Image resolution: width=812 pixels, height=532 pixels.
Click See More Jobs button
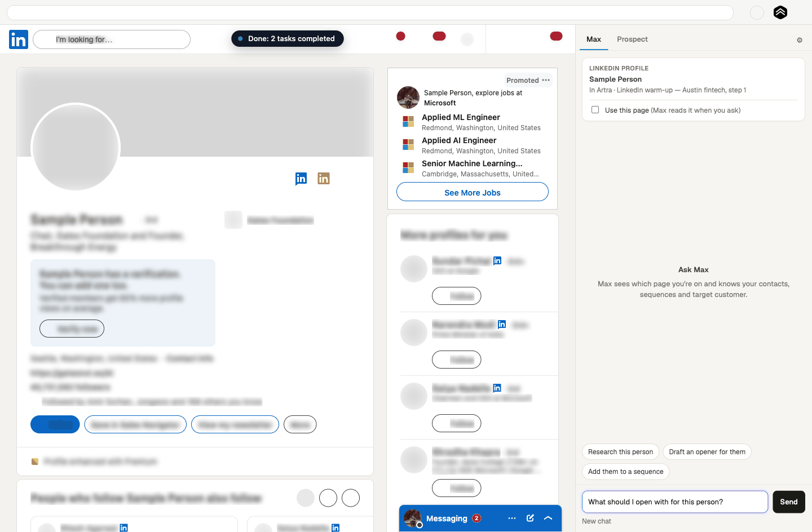click(473, 192)
